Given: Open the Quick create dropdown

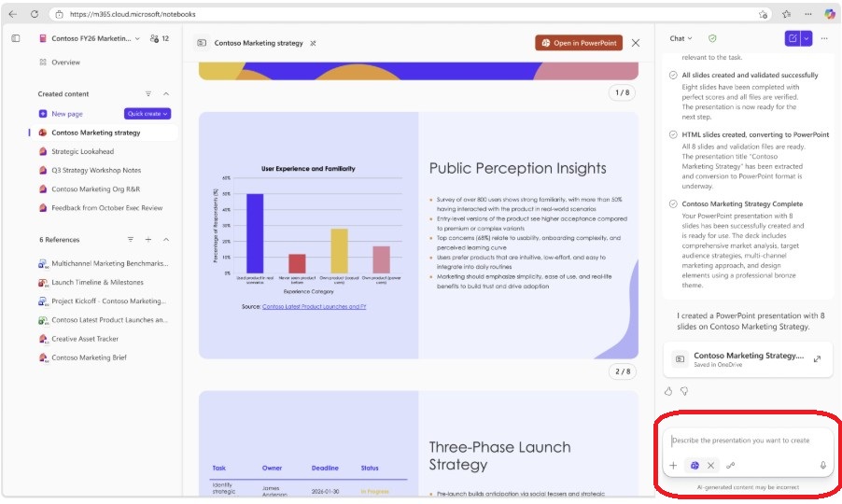Looking at the screenshot, I should 147,114.
